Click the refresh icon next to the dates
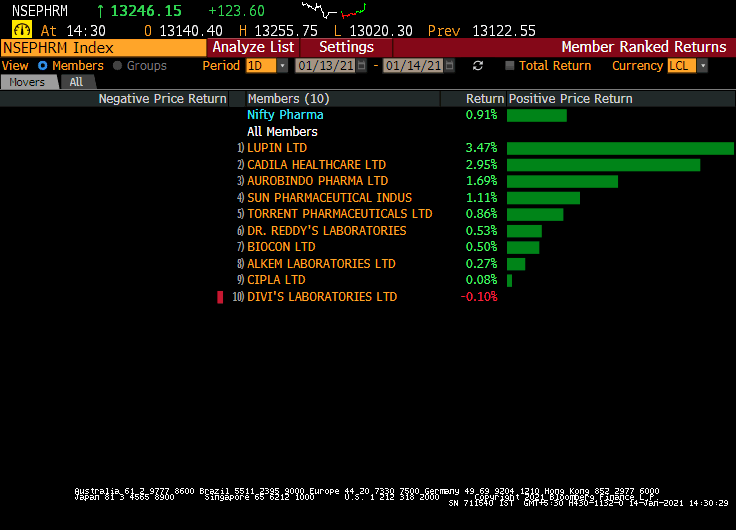This screenshot has height=530, width=736. pos(478,66)
